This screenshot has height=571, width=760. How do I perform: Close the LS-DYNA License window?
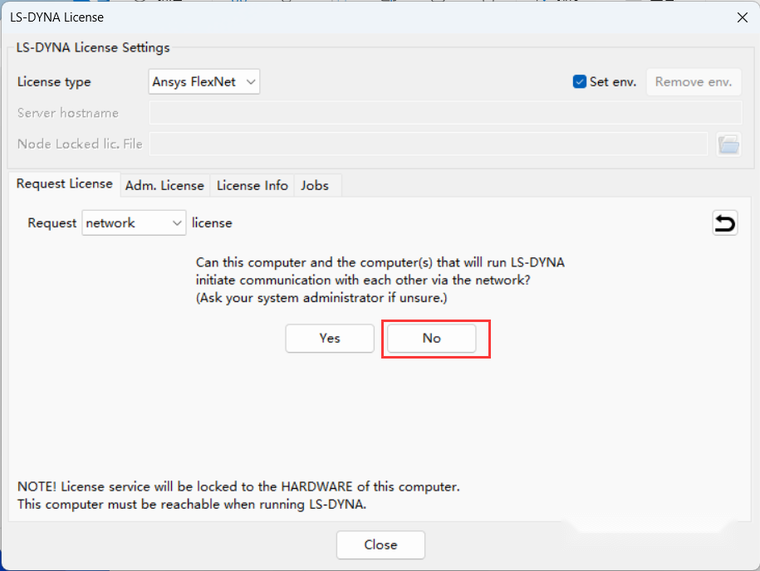742,17
